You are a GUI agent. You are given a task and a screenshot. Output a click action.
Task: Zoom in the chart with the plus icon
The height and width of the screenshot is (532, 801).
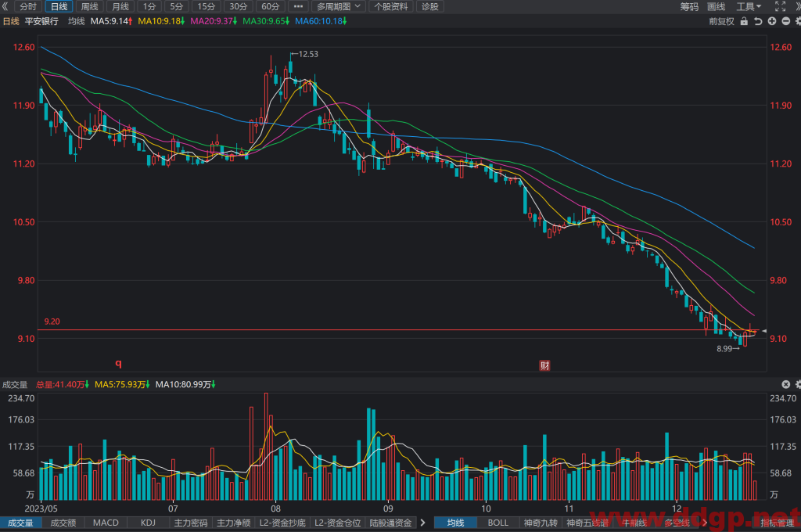click(x=772, y=21)
